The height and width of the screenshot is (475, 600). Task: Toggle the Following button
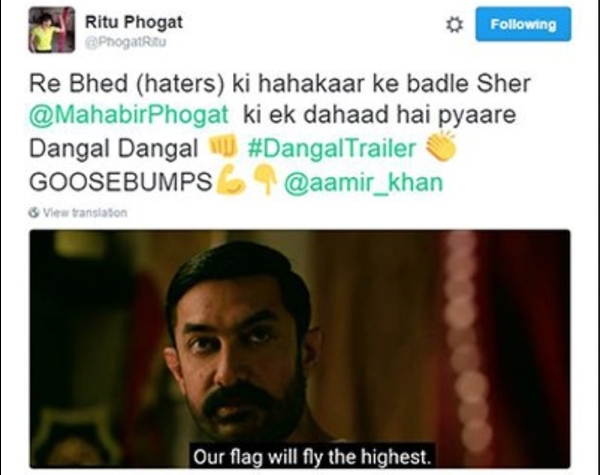tap(523, 24)
